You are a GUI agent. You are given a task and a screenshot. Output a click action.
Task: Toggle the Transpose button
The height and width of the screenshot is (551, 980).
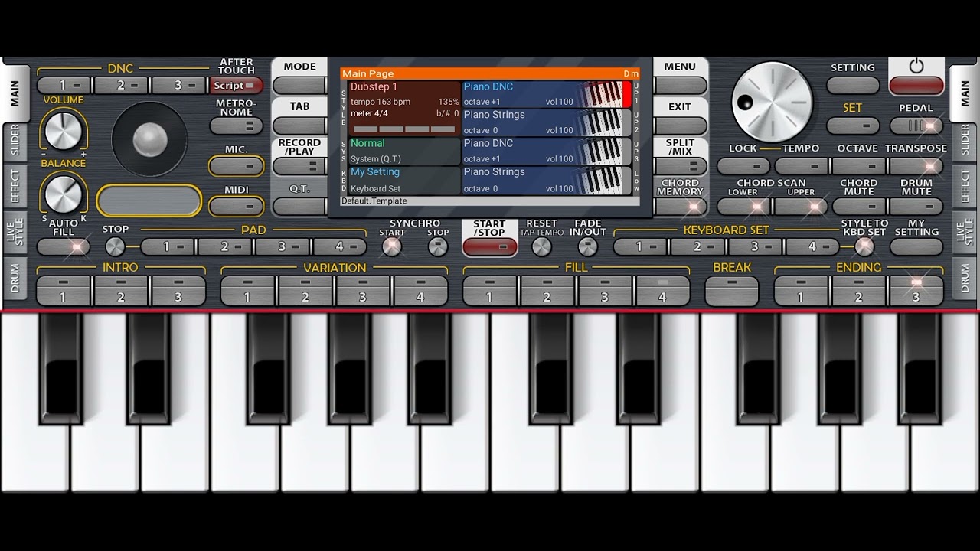(x=916, y=166)
